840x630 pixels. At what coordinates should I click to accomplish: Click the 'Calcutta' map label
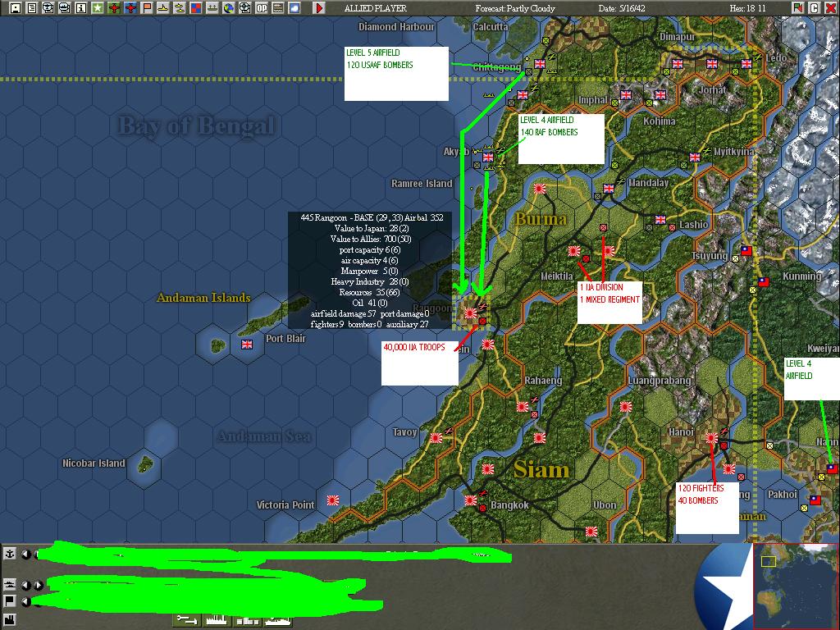[x=491, y=27]
